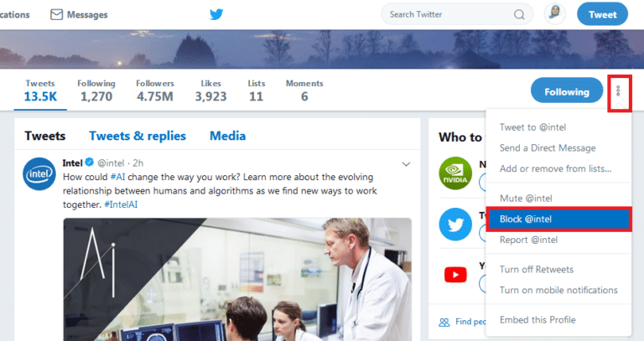The width and height of the screenshot is (644, 341).
Task: Click the Intel profile avatar
Action: pyautogui.click(x=39, y=174)
